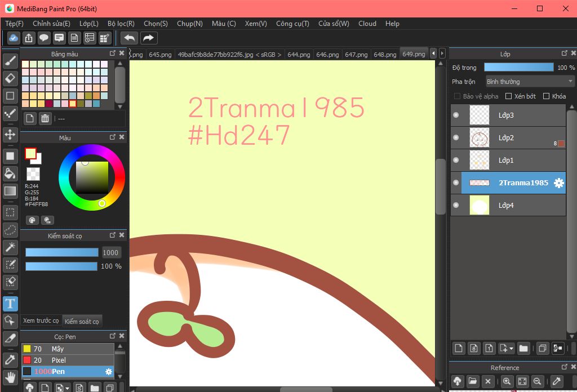Add a new color to the palette
The image size is (577, 392).
pos(30,118)
